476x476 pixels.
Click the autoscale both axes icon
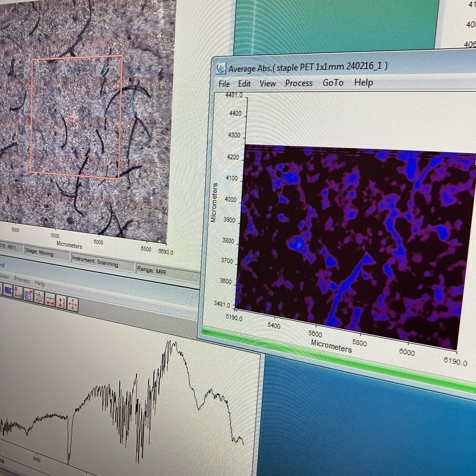pyautogui.click(x=73, y=303)
